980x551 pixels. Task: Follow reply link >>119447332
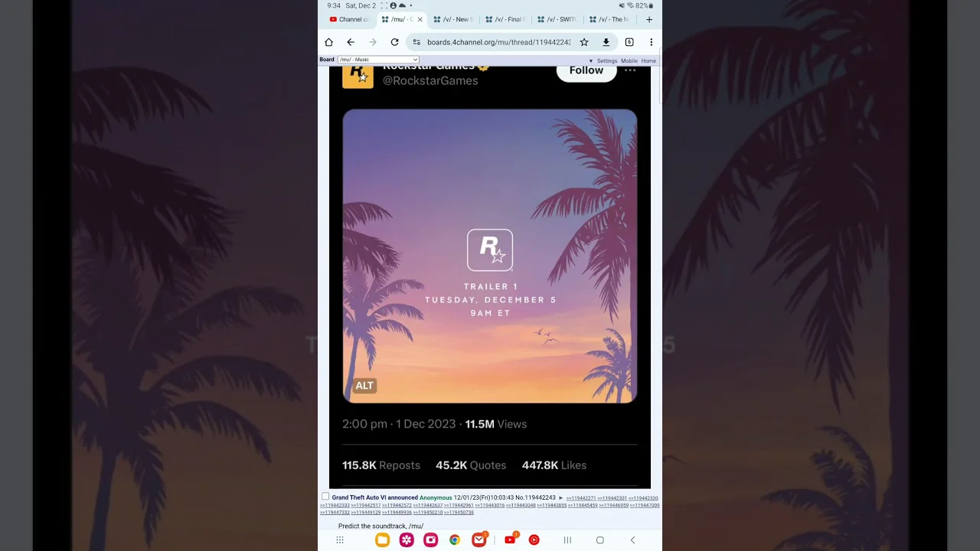coord(335,512)
